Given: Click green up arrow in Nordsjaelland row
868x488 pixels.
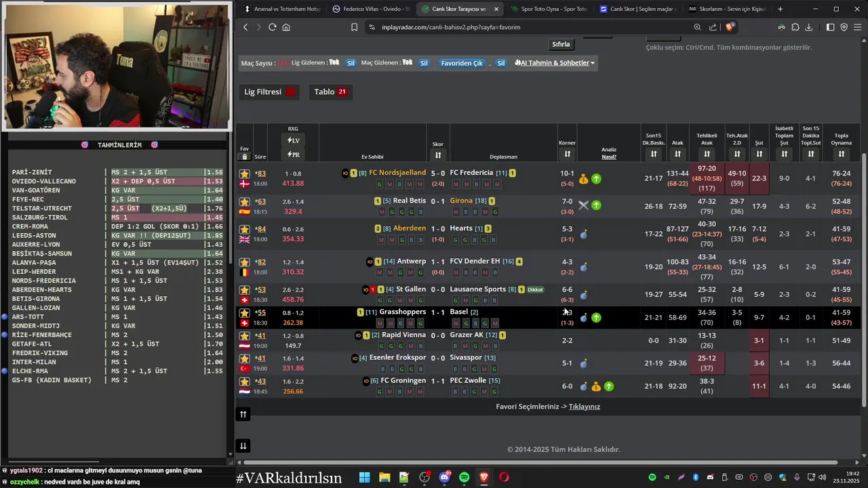Looking at the screenshot, I should [x=596, y=179].
